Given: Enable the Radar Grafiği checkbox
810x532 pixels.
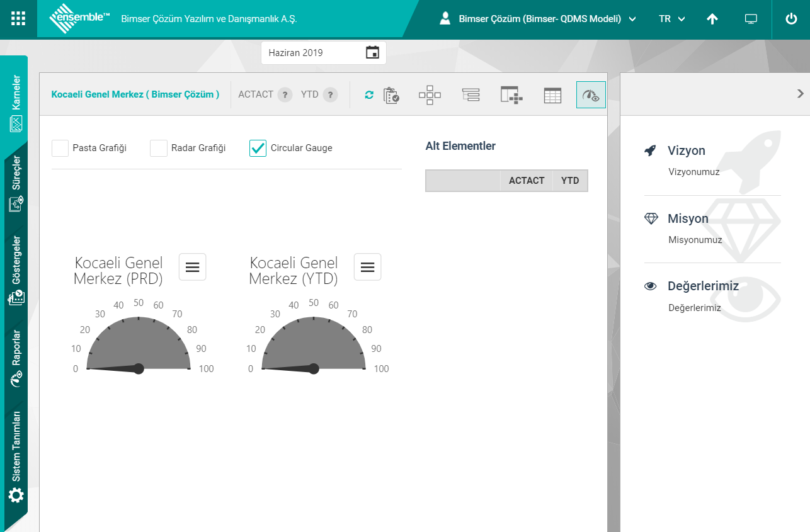Looking at the screenshot, I should coord(159,148).
